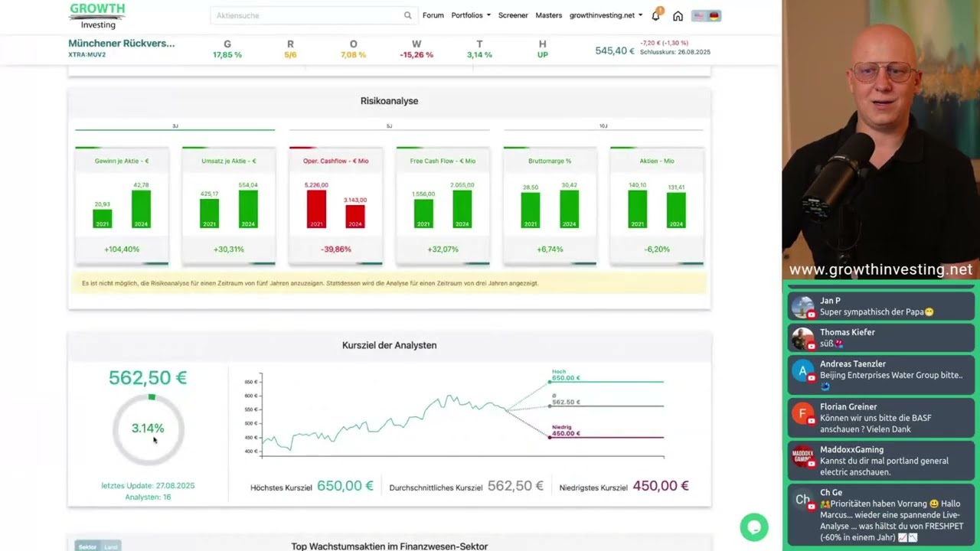Open the Aktien - Mio card
980x551 pixels.
pyautogui.click(x=657, y=206)
